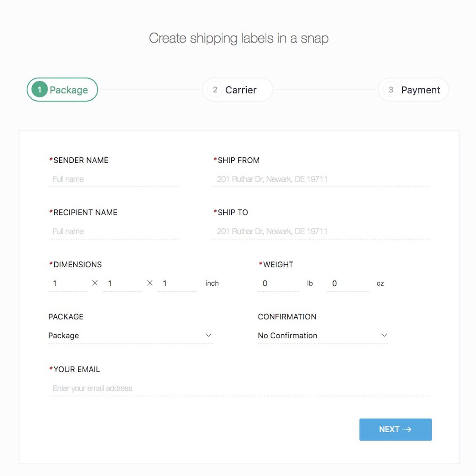The width and height of the screenshot is (476, 476).
Task: Click the first dimensions input box
Action: [x=67, y=283]
